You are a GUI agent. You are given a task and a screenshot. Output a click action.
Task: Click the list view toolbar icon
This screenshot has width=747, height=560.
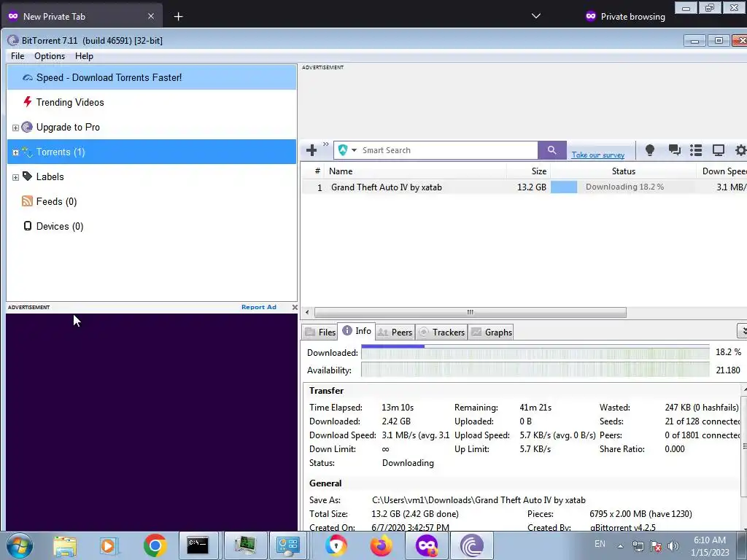(x=696, y=150)
